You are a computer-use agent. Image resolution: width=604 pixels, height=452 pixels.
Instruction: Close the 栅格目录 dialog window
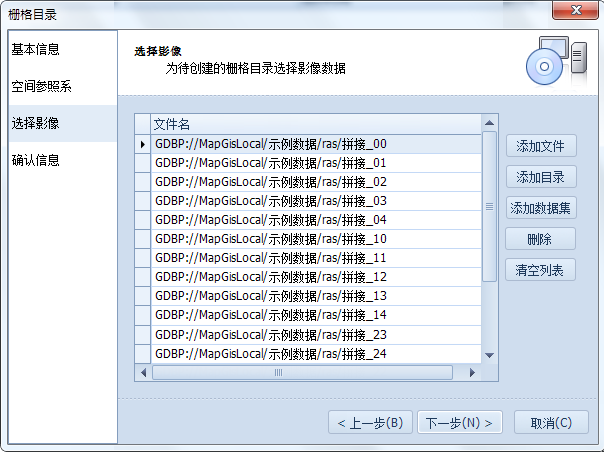(574, 11)
